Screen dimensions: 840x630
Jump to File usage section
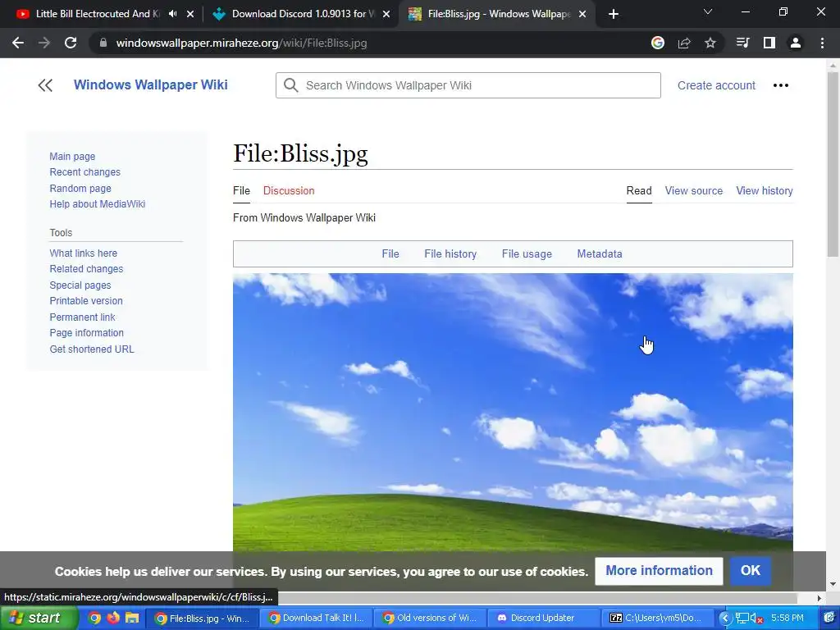pos(527,254)
